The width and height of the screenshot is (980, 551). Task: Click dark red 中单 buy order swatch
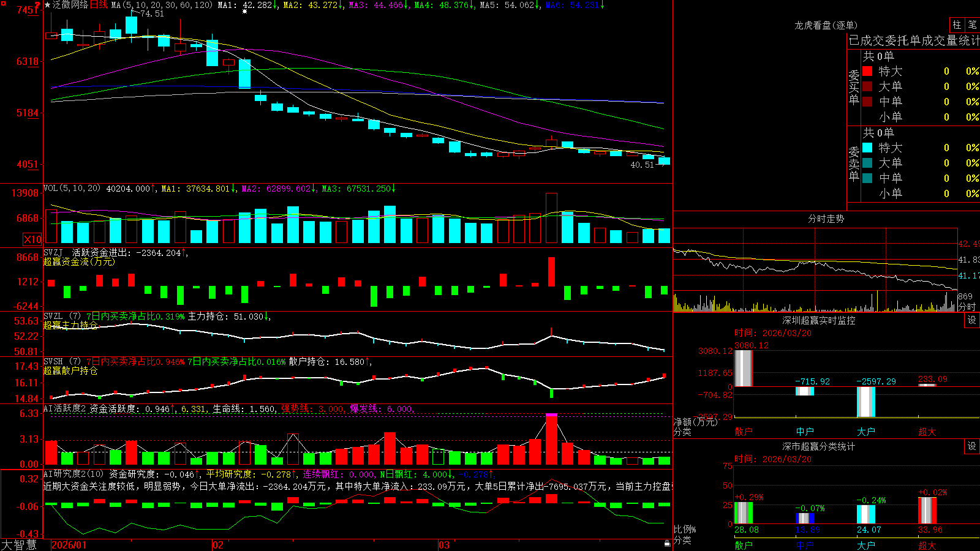point(867,102)
